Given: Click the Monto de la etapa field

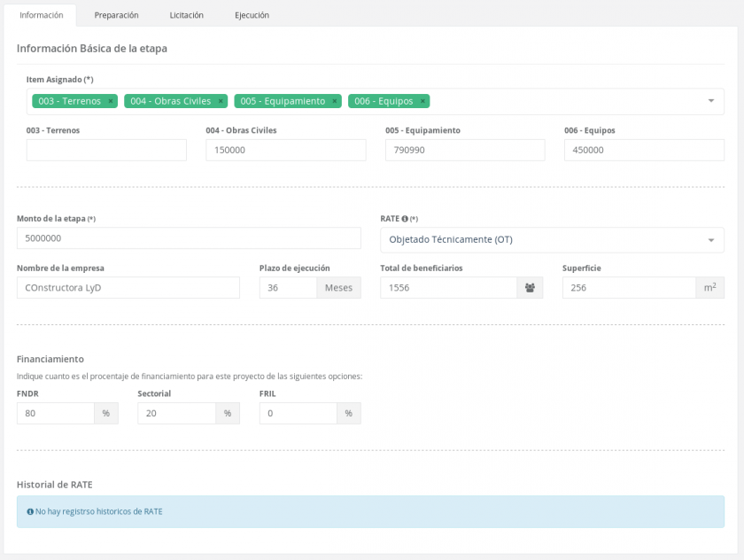Looking at the screenshot, I should pyautogui.click(x=189, y=237).
